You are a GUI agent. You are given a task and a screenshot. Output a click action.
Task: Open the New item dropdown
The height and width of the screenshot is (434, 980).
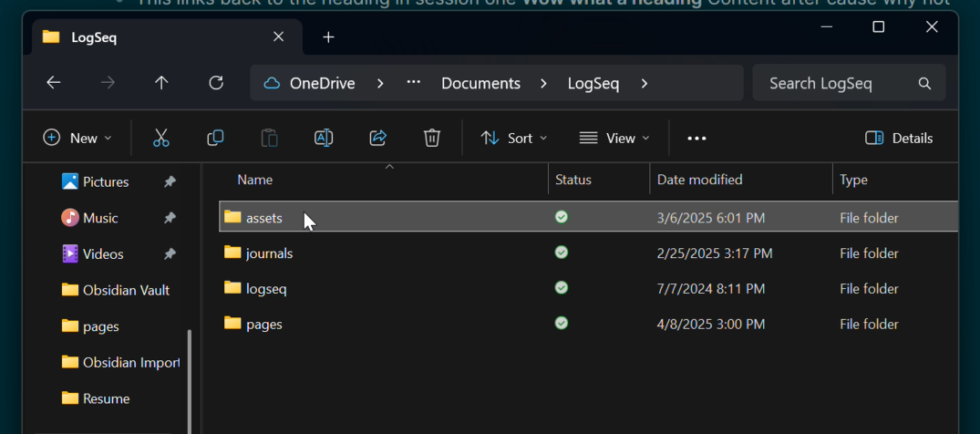pyautogui.click(x=77, y=139)
